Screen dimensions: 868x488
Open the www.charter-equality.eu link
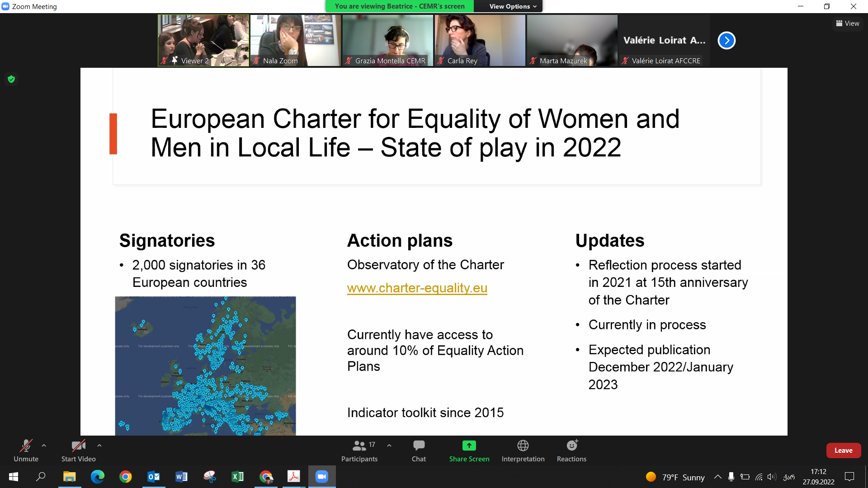coord(417,288)
